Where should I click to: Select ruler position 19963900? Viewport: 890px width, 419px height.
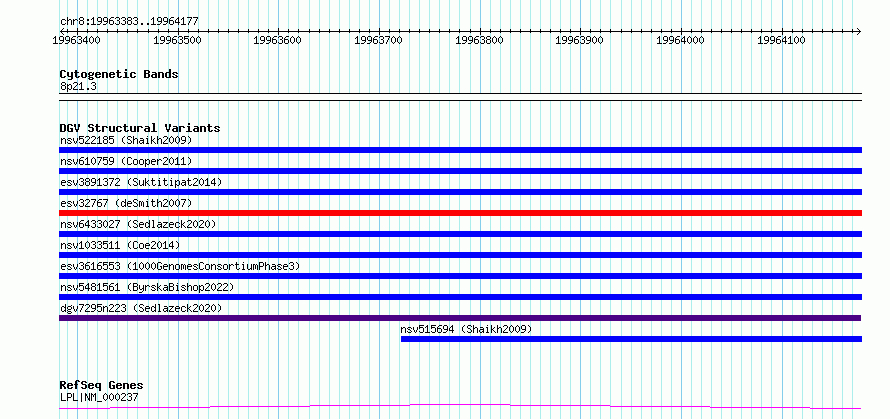pyautogui.click(x=581, y=40)
